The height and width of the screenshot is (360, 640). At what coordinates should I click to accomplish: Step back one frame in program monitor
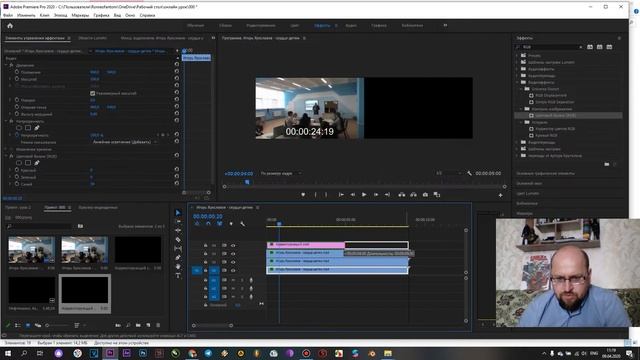coord(353,195)
